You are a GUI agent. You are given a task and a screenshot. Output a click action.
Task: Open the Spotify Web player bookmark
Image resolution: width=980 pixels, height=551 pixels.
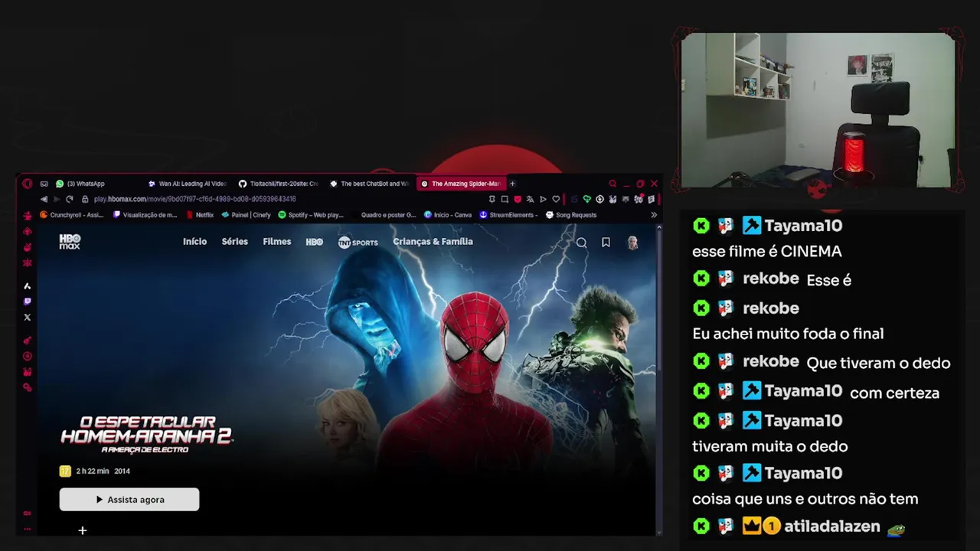click(311, 215)
